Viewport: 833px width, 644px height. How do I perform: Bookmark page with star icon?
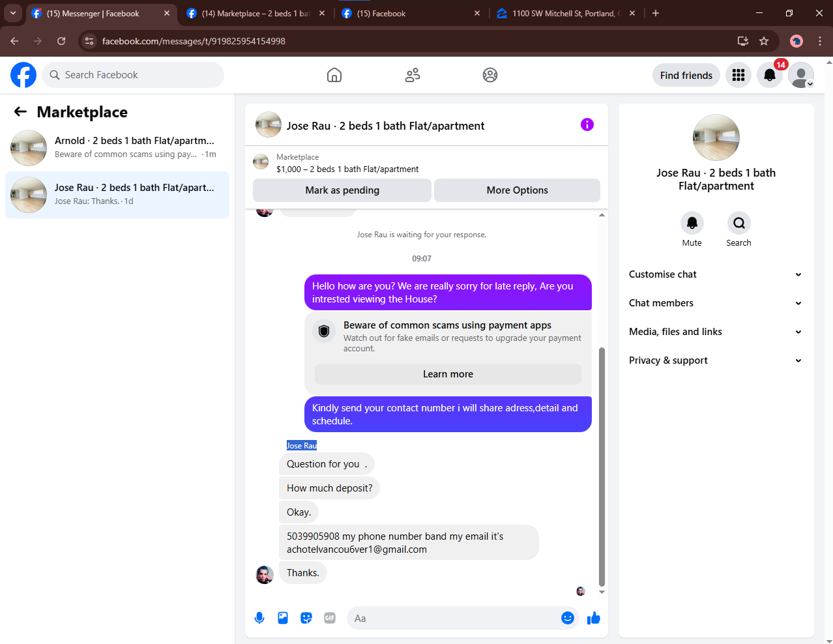click(764, 41)
